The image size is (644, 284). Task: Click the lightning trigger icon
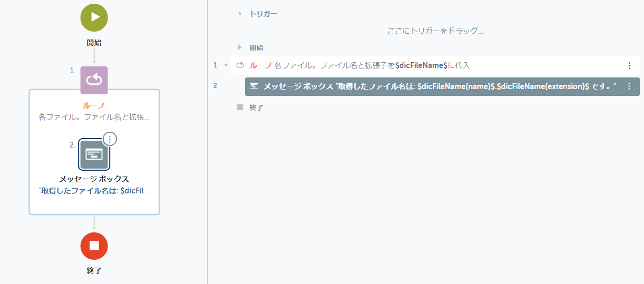[240, 14]
